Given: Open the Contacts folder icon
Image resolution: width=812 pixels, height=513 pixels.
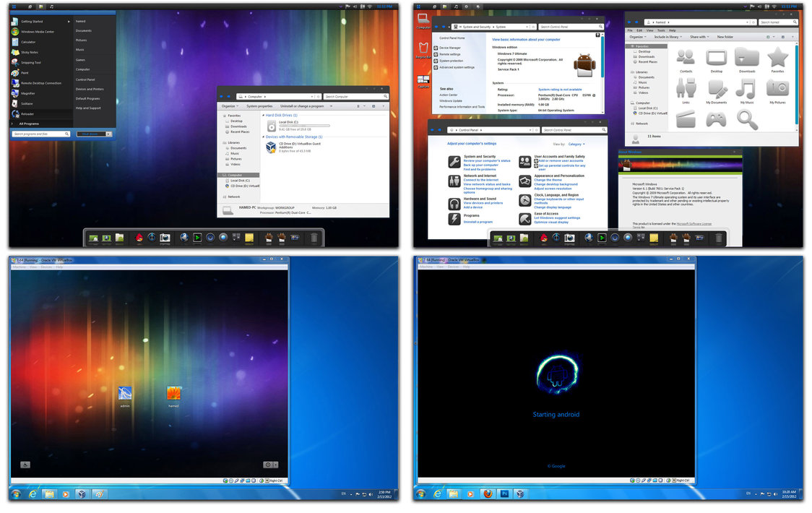Looking at the screenshot, I should tap(686, 60).
